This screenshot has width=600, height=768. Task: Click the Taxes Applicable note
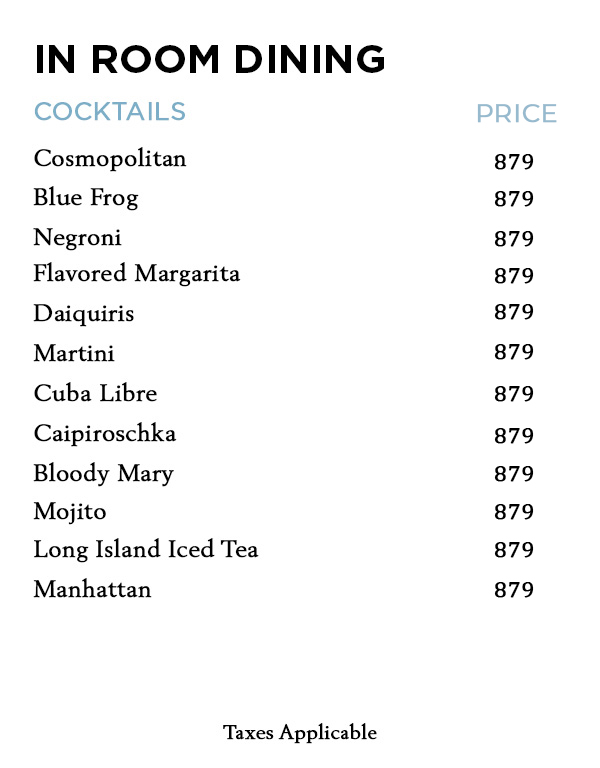[300, 733]
